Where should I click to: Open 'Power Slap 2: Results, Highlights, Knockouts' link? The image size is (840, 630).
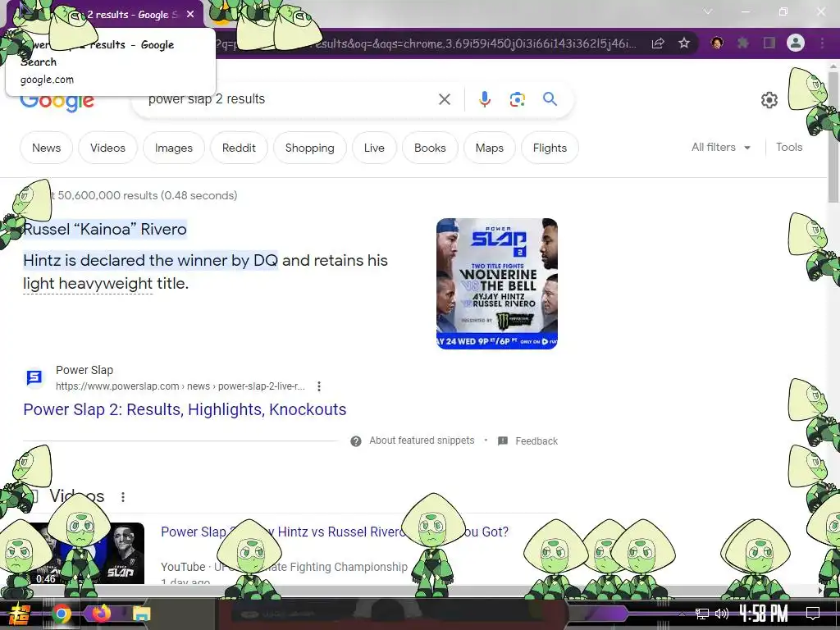click(x=185, y=409)
